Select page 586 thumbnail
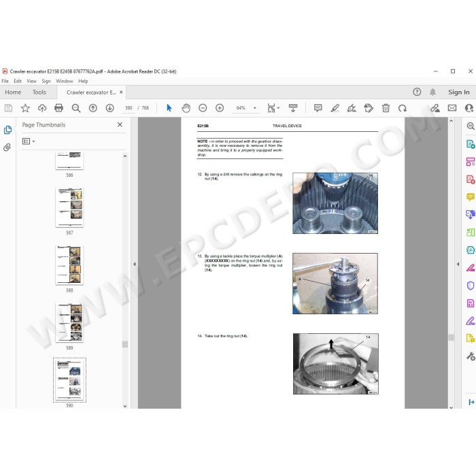The height and width of the screenshot is (476, 476). point(69,161)
